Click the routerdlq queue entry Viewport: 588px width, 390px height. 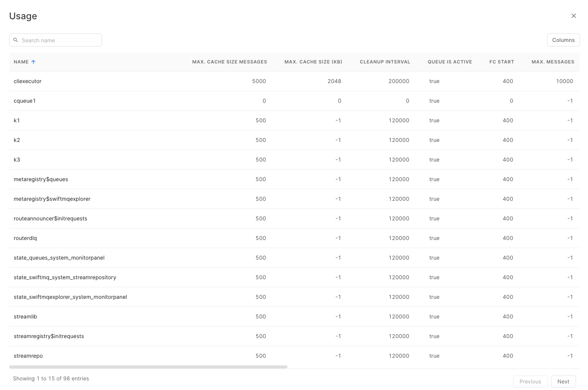click(x=25, y=238)
